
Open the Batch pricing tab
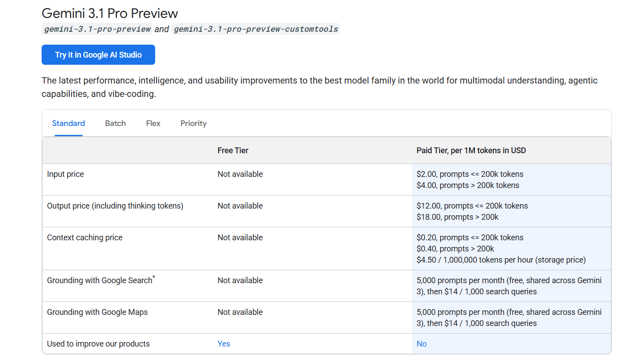point(115,123)
